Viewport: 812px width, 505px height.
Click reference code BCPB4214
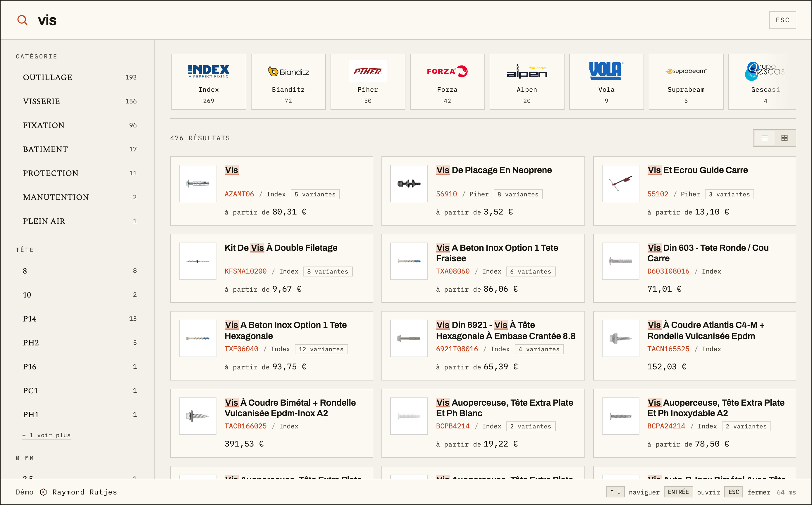[453, 426]
